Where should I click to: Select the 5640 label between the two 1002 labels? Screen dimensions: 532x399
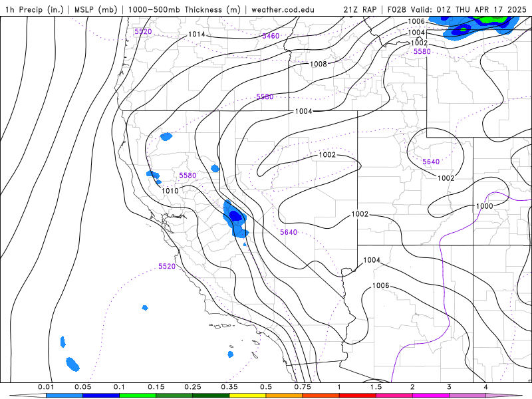pyautogui.click(x=431, y=162)
